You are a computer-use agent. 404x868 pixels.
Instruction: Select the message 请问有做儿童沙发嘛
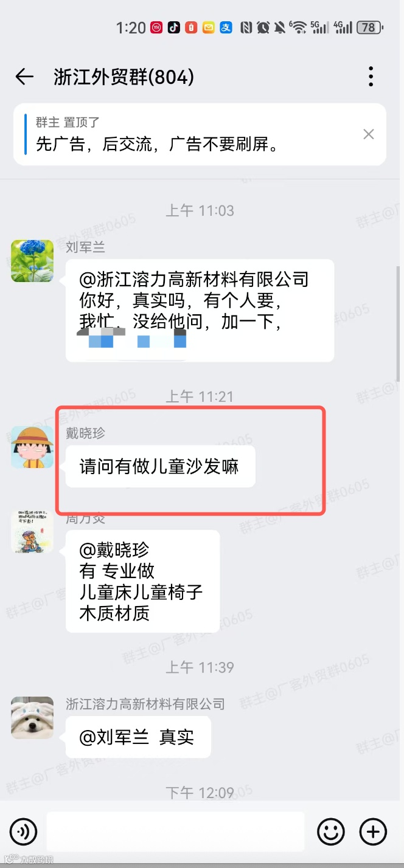click(x=160, y=466)
